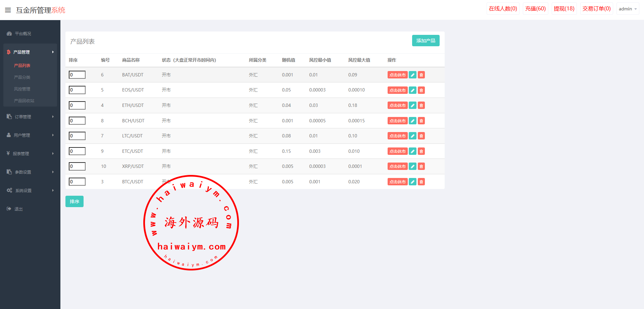644x309 pixels.
Task: Open edit icon for LTC/USDT
Action: tap(412, 136)
